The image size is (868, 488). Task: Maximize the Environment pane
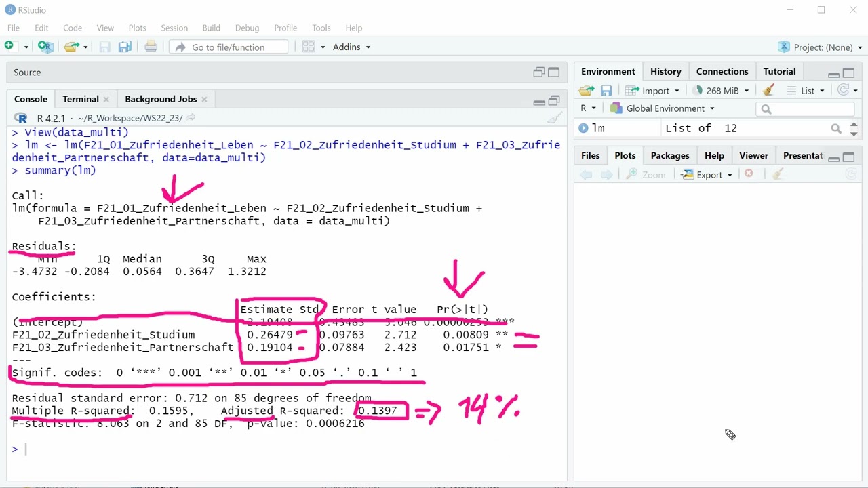coord(848,73)
